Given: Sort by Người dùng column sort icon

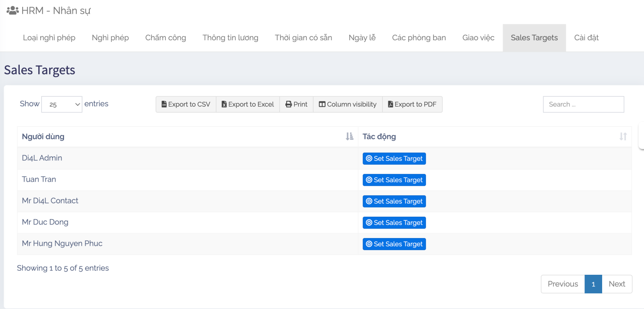Looking at the screenshot, I should coord(349,137).
